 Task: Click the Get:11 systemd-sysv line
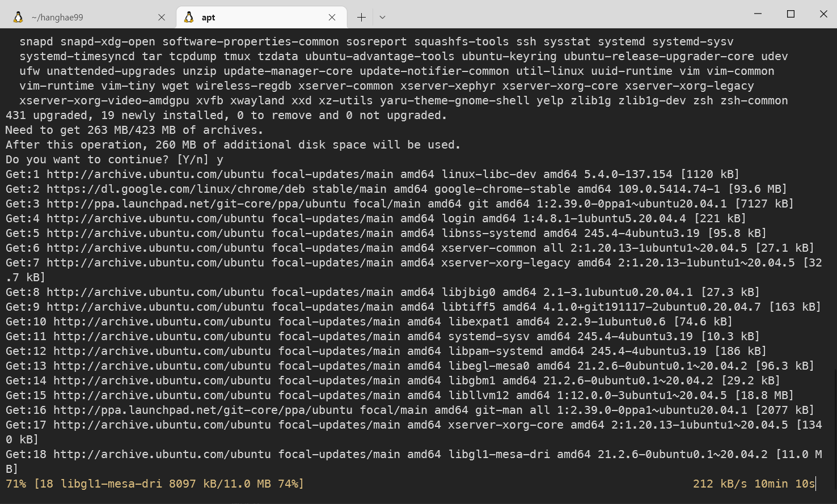[383, 336]
